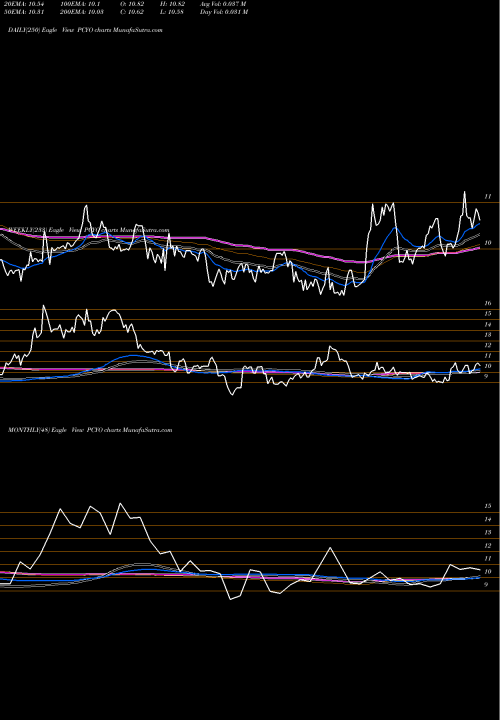Click the 16 axis label on weekly chart
Viewport: 500px width, 720px height.
coord(488,303)
